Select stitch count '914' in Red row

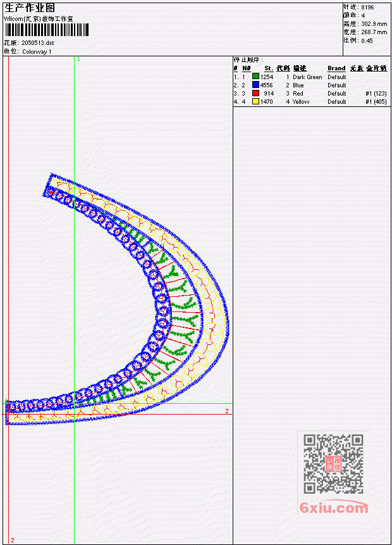tap(269, 94)
